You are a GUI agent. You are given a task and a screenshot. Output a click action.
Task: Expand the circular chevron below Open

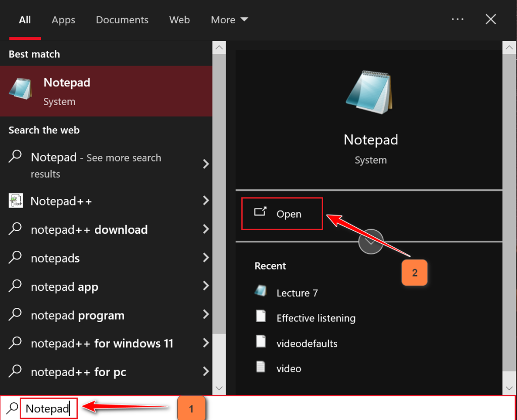coord(371,241)
